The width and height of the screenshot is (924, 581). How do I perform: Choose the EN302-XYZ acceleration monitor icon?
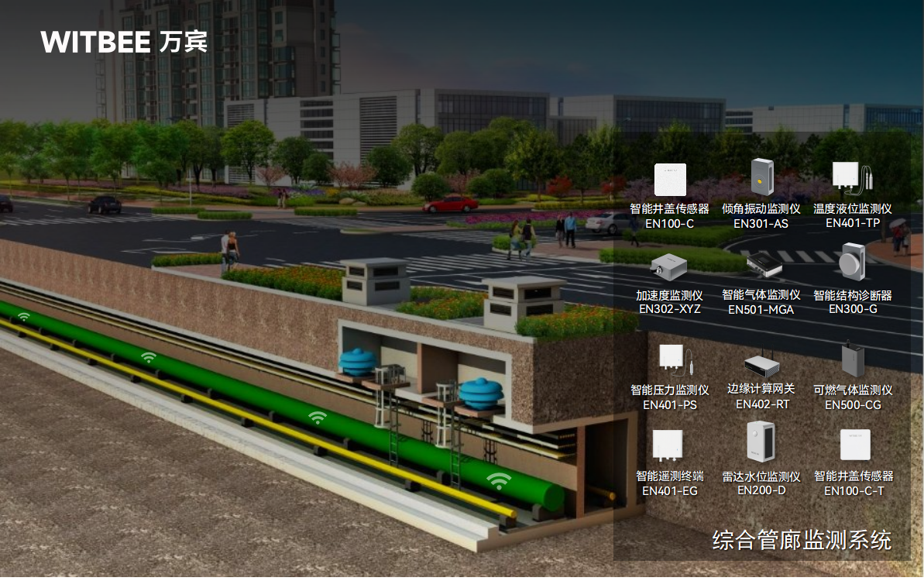[x=669, y=267]
